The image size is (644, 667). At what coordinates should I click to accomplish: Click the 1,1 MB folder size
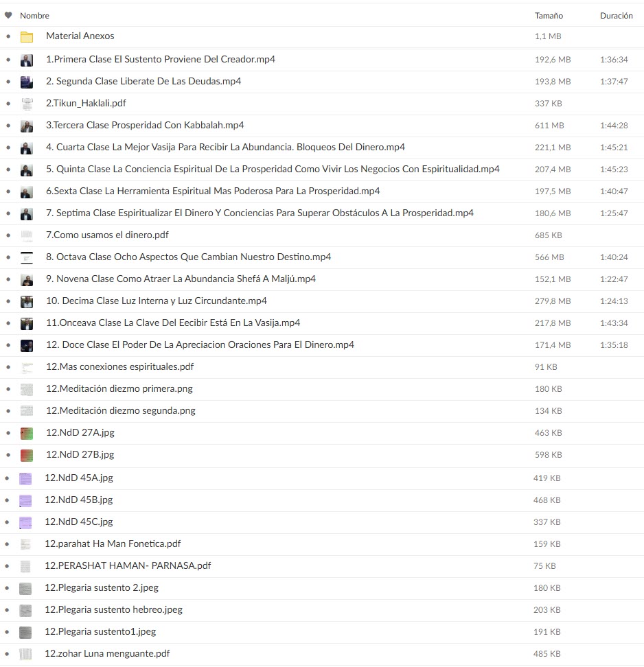pyautogui.click(x=548, y=36)
